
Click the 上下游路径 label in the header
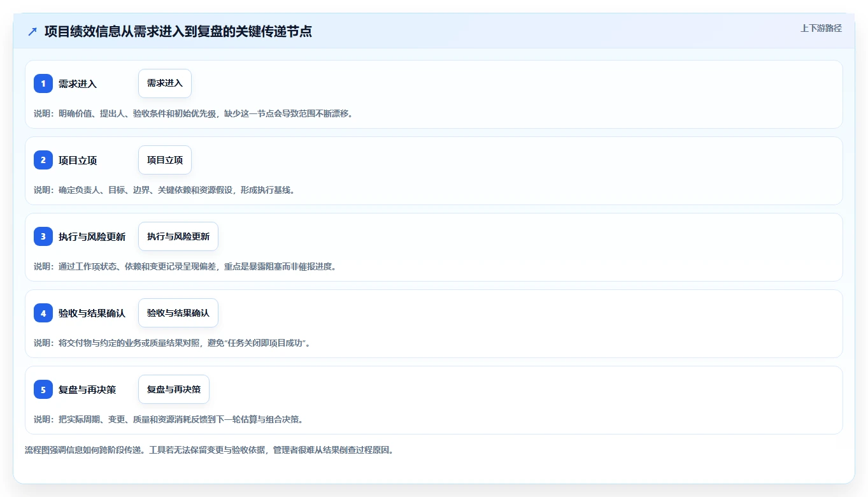(x=821, y=28)
